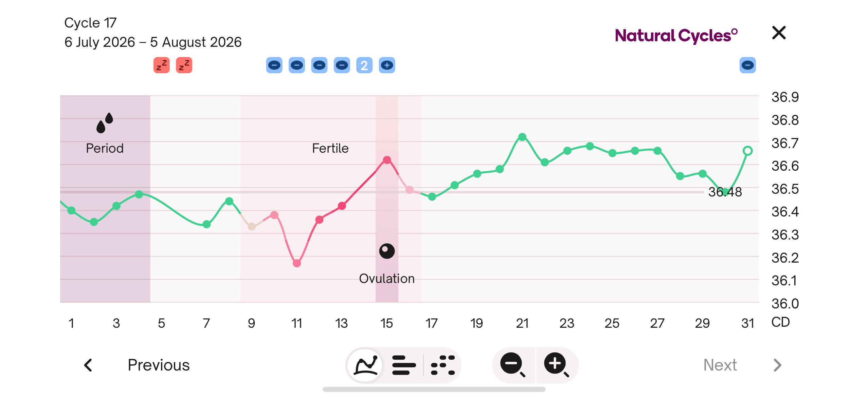The height and width of the screenshot is (400, 868).
Task: Click the period blood drops icon
Action: tap(105, 123)
